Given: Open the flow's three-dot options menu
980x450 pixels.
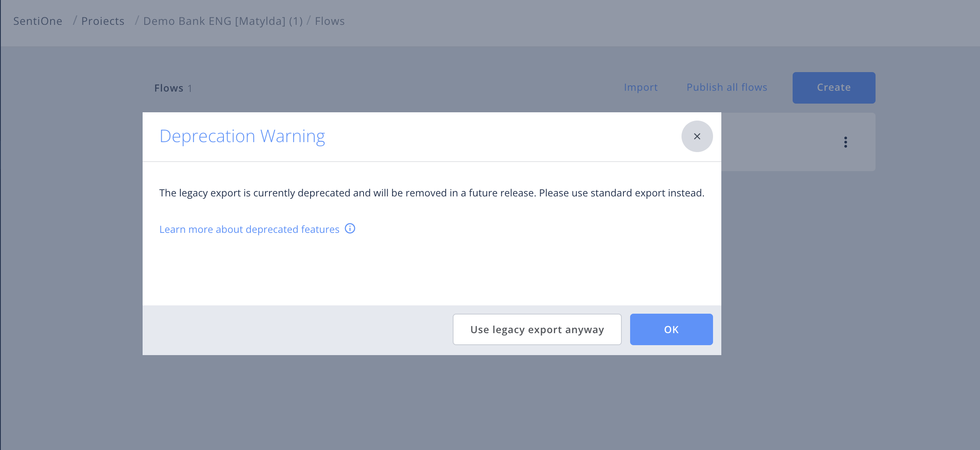Looking at the screenshot, I should [845, 142].
